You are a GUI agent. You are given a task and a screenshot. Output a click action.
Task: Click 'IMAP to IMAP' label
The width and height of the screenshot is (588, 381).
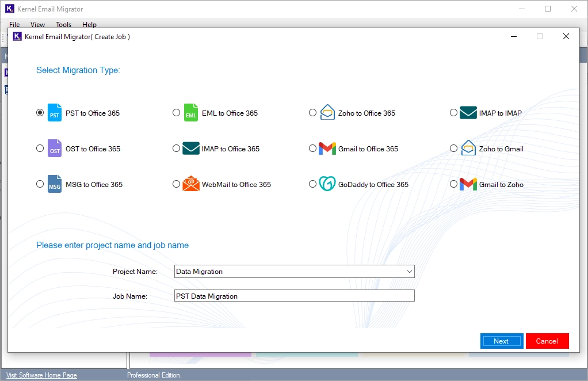click(x=500, y=113)
